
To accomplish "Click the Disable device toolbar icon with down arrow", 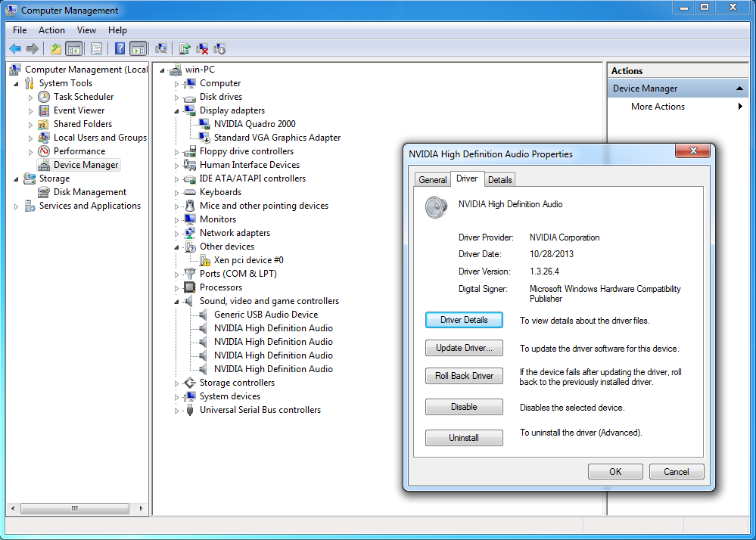I will 219,48.
